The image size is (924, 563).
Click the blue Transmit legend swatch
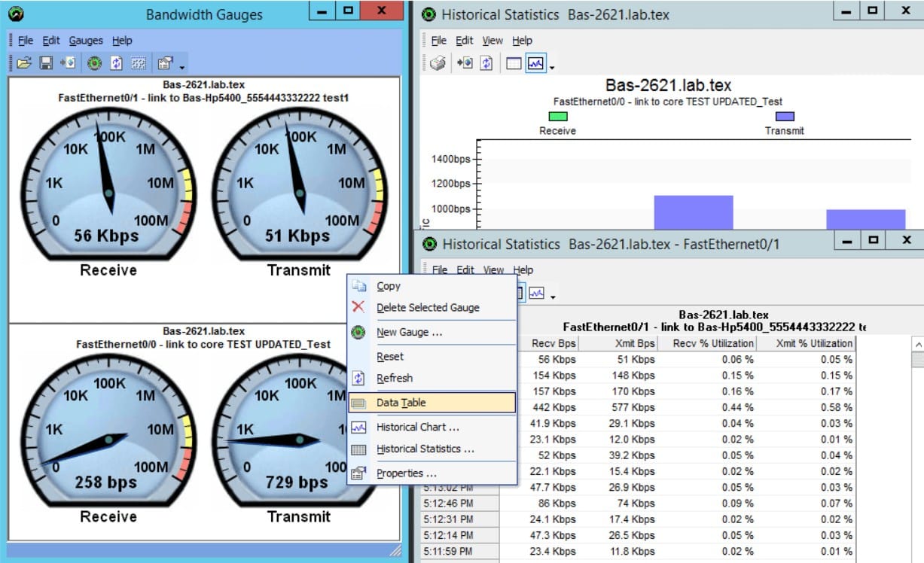click(x=785, y=117)
